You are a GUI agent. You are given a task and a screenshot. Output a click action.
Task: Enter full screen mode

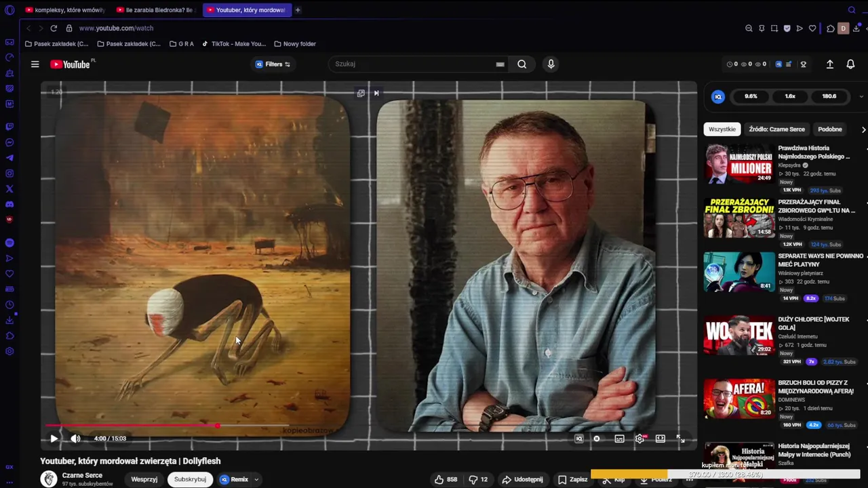[680, 439]
